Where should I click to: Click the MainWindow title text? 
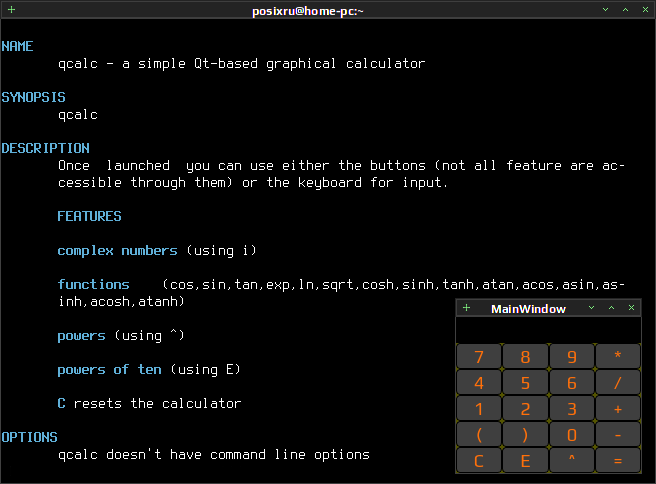click(x=528, y=309)
